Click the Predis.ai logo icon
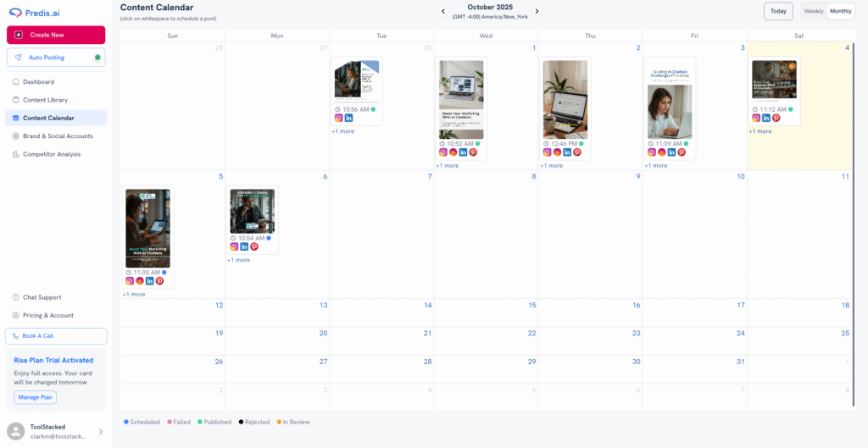This screenshot has height=448, width=868. pyautogui.click(x=15, y=12)
